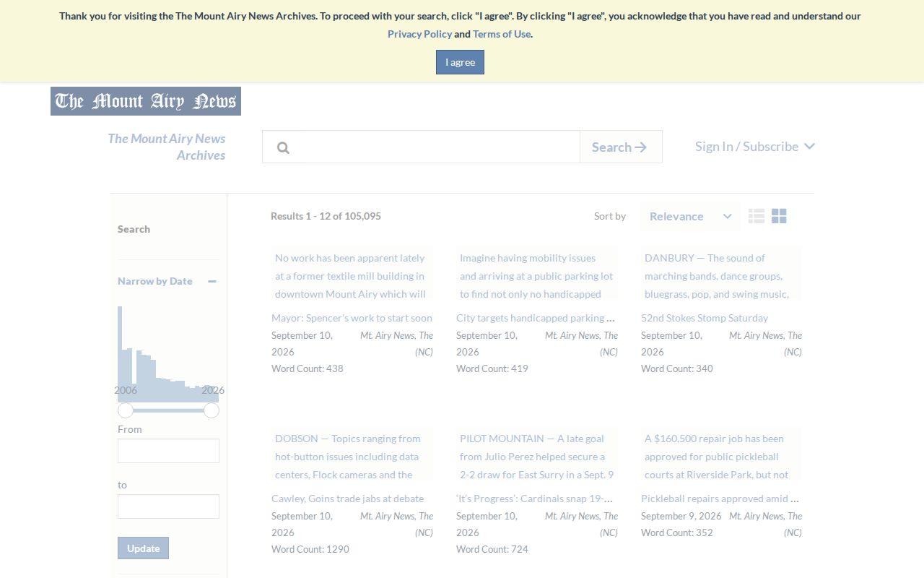Click the 'No work has been apparent' preview snippet
Image resolution: width=924 pixels, height=578 pixels.
point(352,273)
